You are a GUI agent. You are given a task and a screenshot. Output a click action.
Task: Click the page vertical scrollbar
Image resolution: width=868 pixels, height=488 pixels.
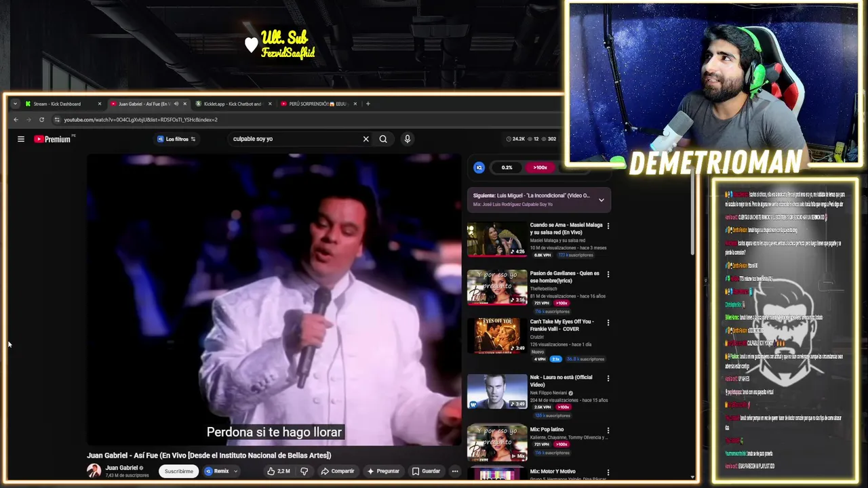point(692,210)
